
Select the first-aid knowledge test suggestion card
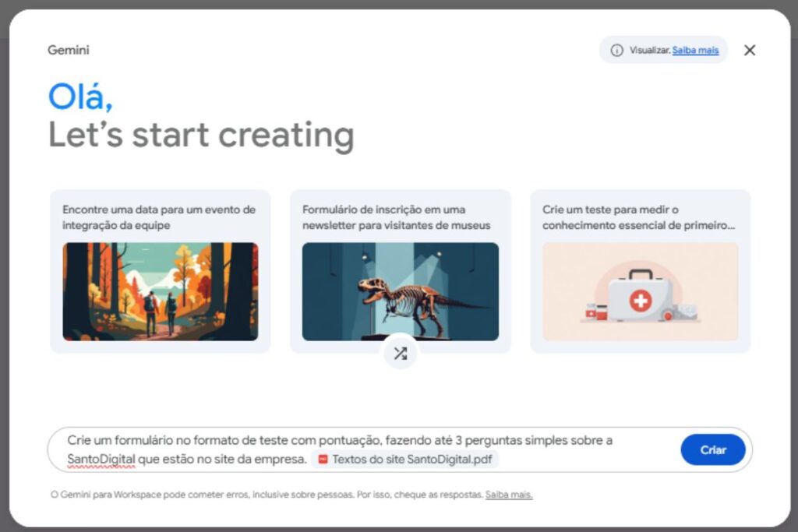point(640,270)
